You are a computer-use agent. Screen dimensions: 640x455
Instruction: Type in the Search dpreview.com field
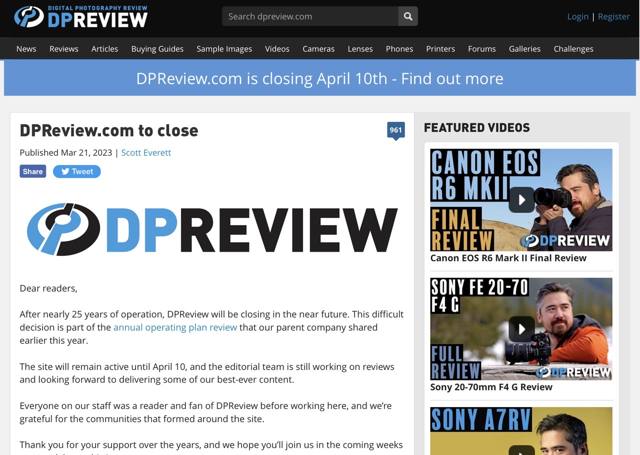tap(309, 16)
